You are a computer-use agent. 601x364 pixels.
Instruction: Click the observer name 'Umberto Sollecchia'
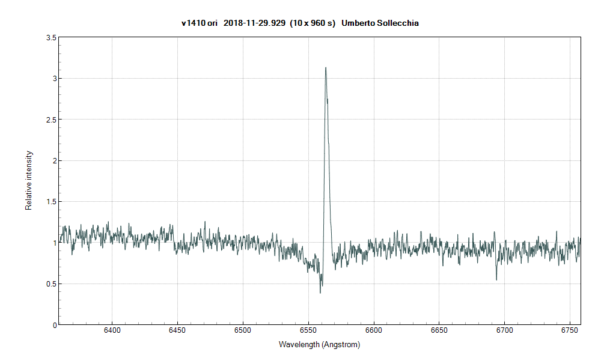(380, 23)
